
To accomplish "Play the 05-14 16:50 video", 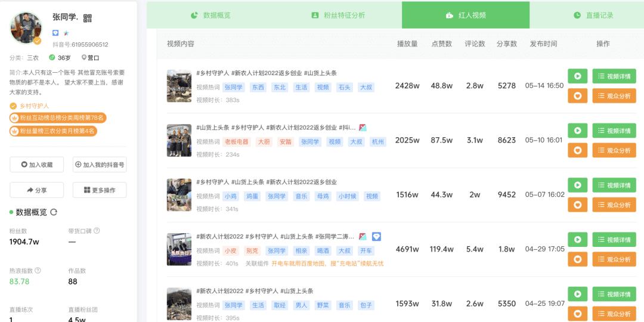I will pos(578,76).
